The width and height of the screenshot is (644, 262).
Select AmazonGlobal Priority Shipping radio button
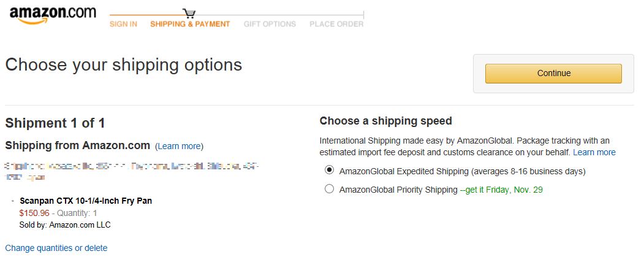point(329,189)
